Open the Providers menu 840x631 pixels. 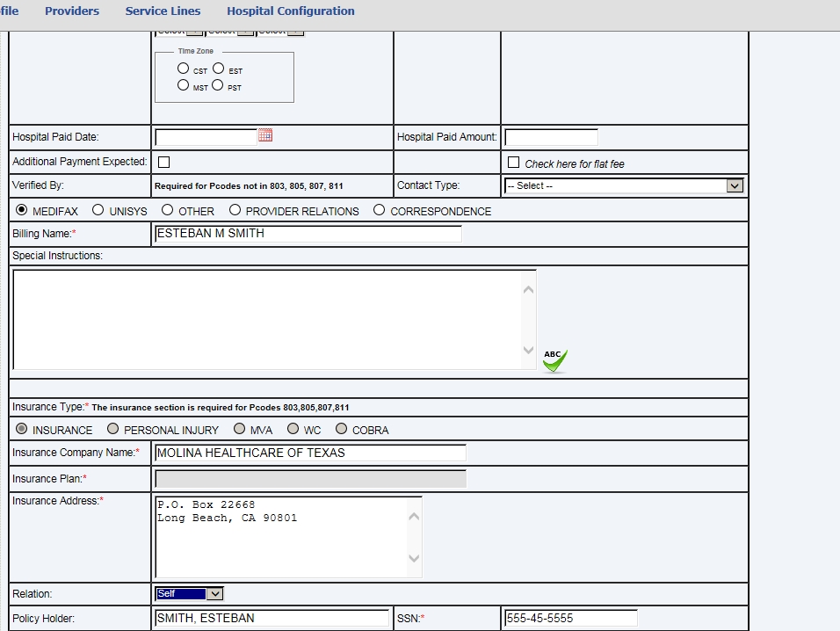(72, 11)
